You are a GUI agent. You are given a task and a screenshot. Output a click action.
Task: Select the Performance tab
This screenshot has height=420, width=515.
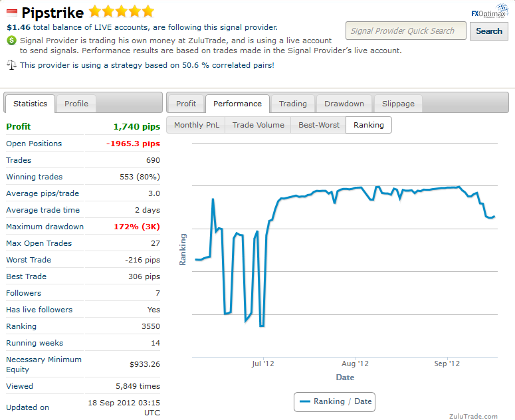[x=237, y=104]
